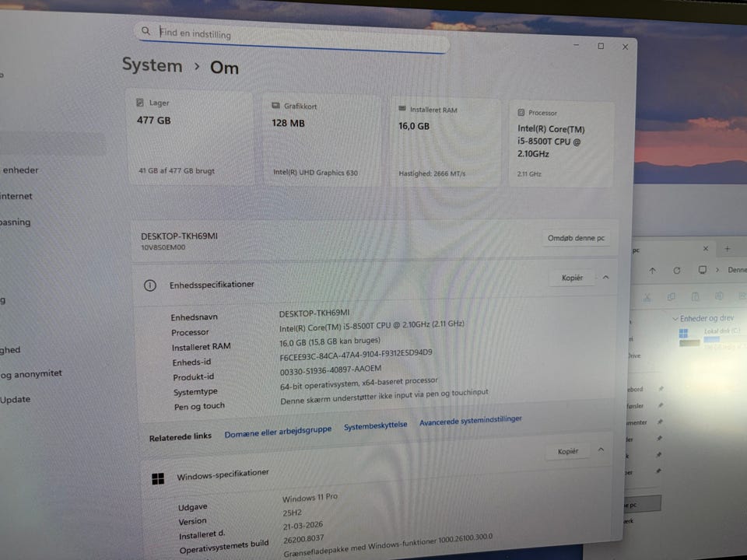Open the Installeret RAM 16,0 GB card
Viewport: 747px width, 560px height.
(445, 142)
